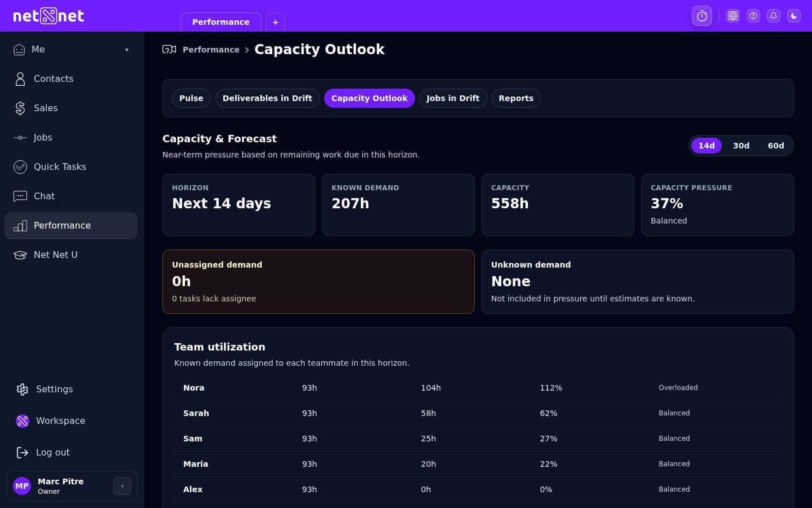The height and width of the screenshot is (508, 812).
Task: Open Contacts from sidebar
Action: 53,79
